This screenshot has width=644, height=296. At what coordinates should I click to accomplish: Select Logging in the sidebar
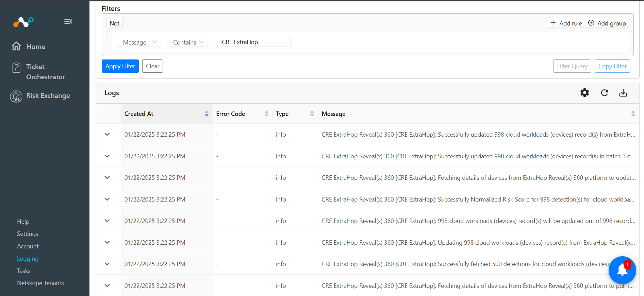tap(28, 259)
